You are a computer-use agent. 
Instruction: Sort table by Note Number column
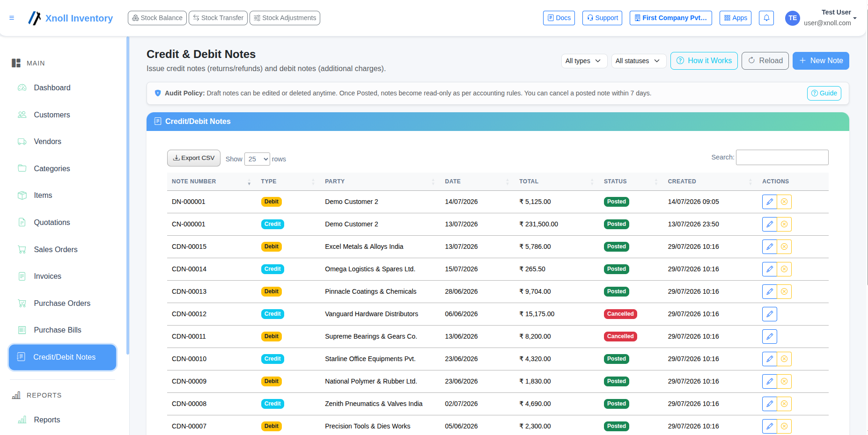pyautogui.click(x=212, y=181)
